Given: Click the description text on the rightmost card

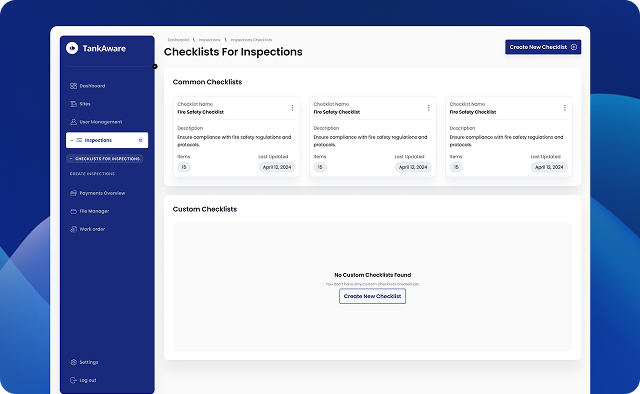Looking at the screenshot, I should [x=507, y=141].
